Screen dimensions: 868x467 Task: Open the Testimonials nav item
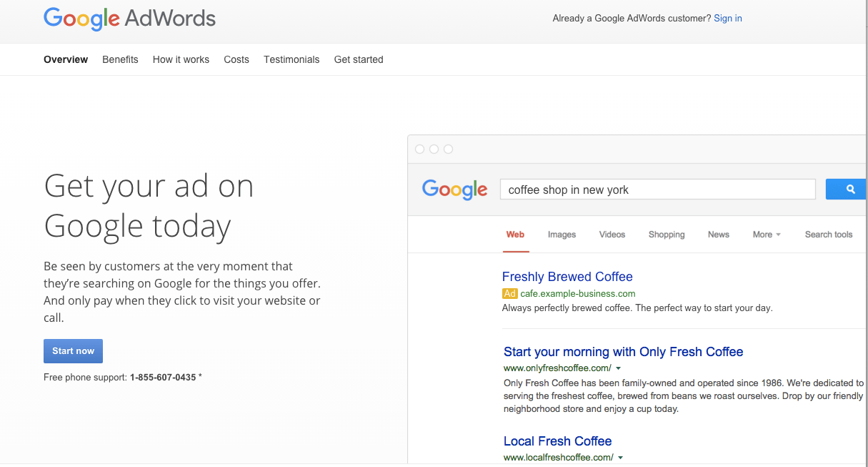click(x=291, y=59)
